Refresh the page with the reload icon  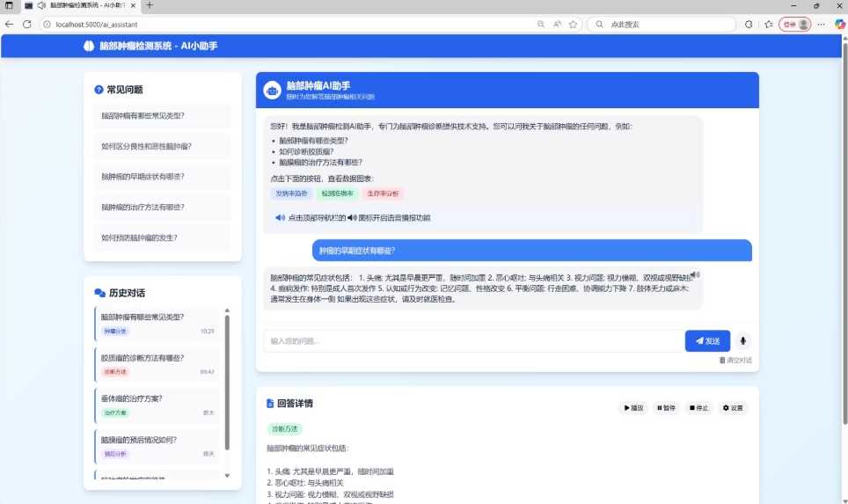[27, 25]
